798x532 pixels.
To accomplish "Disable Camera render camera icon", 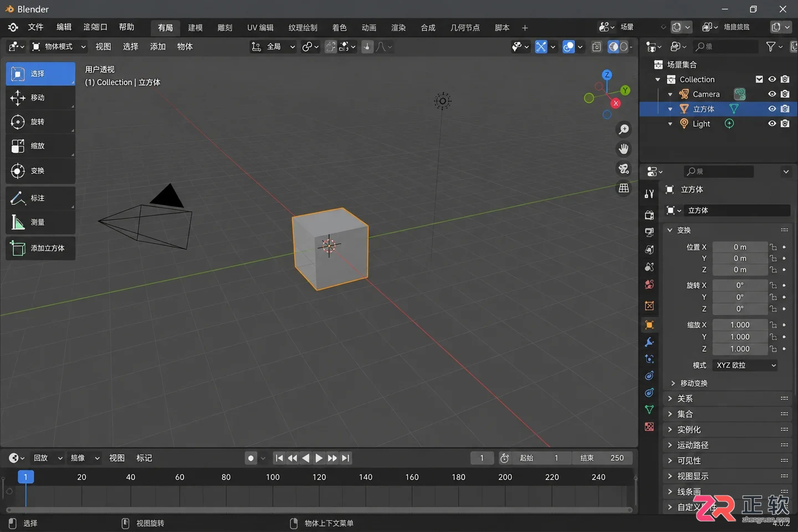I will point(785,94).
